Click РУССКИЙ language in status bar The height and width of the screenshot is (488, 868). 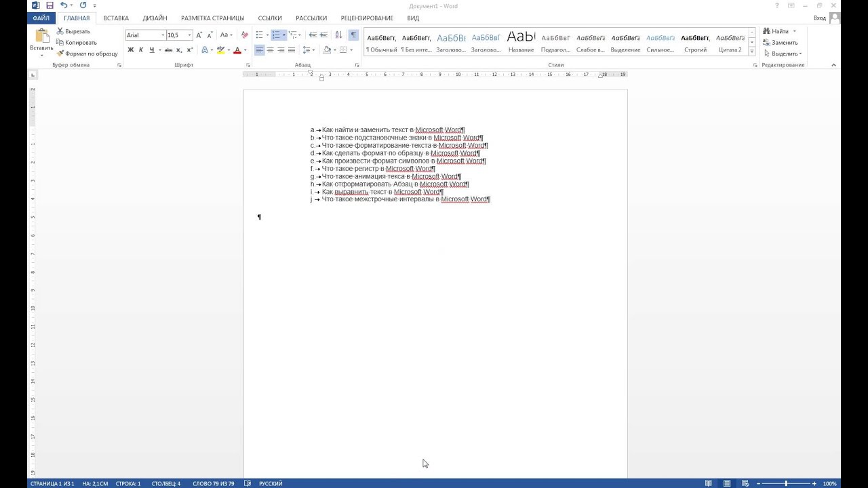(271, 483)
